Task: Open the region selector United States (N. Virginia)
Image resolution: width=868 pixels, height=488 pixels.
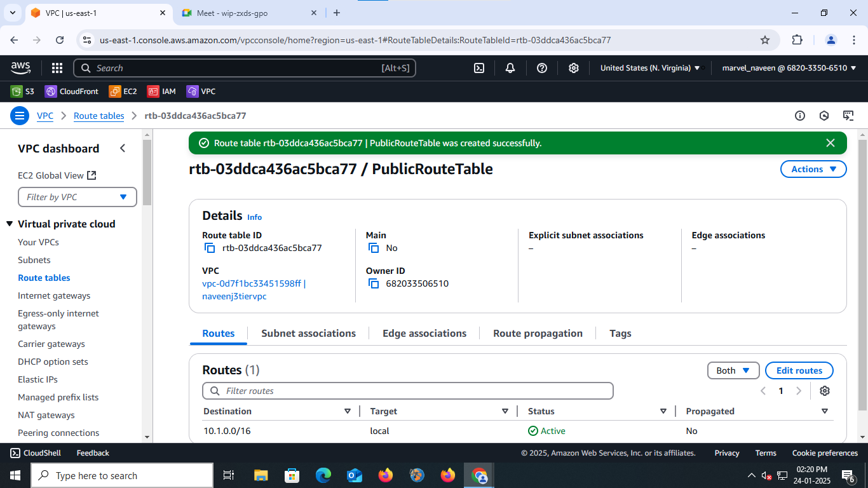Action: point(650,68)
